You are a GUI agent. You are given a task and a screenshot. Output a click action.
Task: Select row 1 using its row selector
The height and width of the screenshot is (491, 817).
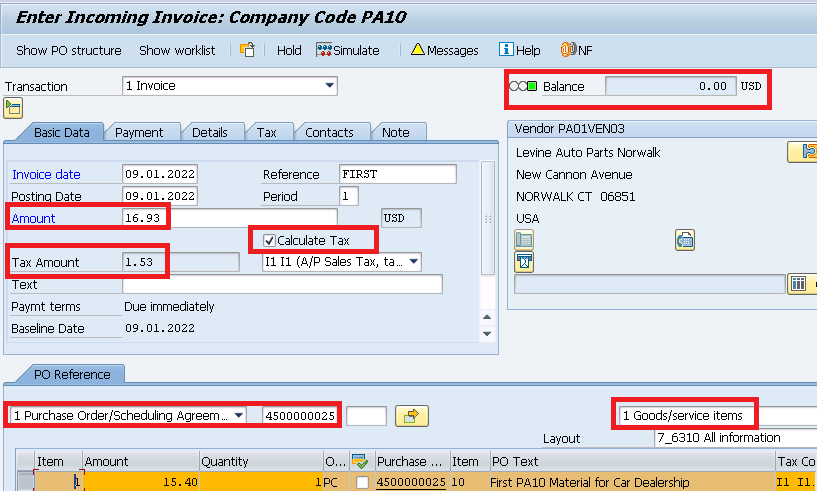click(x=25, y=483)
